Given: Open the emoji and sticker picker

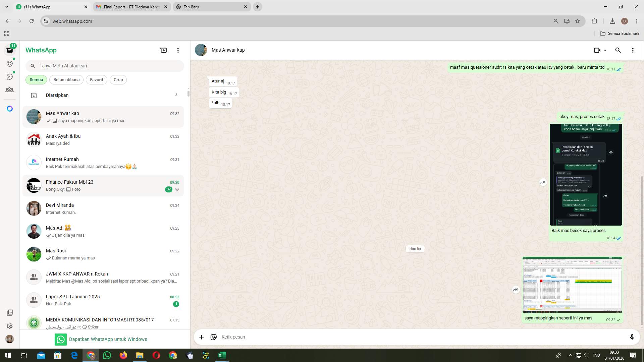Looking at the screenshot, I should click(x=213, y=337).
